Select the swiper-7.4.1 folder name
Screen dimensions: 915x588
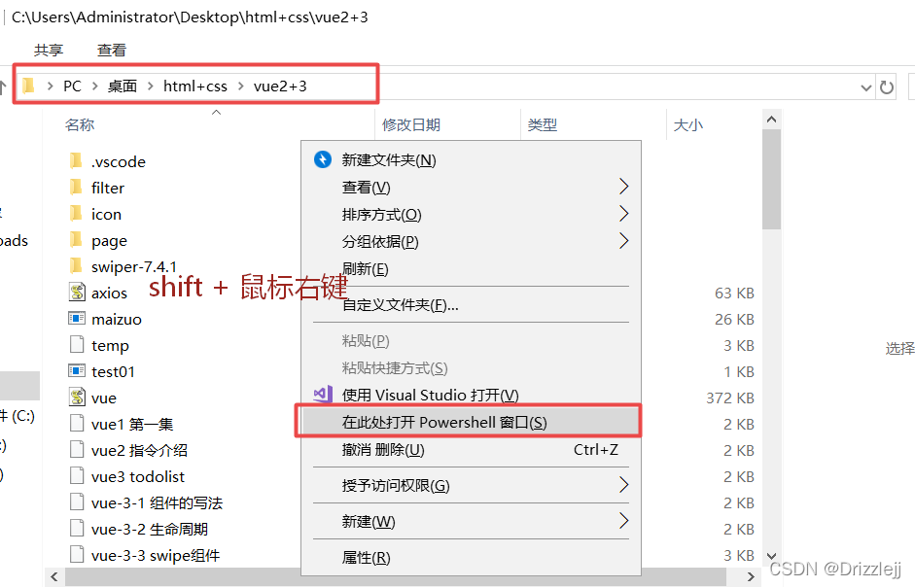point(133,266)
